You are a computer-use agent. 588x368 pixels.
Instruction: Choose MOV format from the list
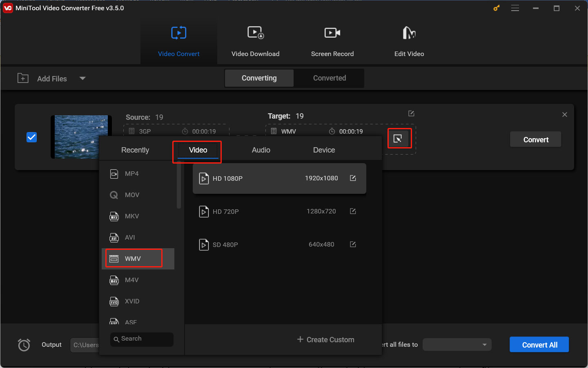138,195
